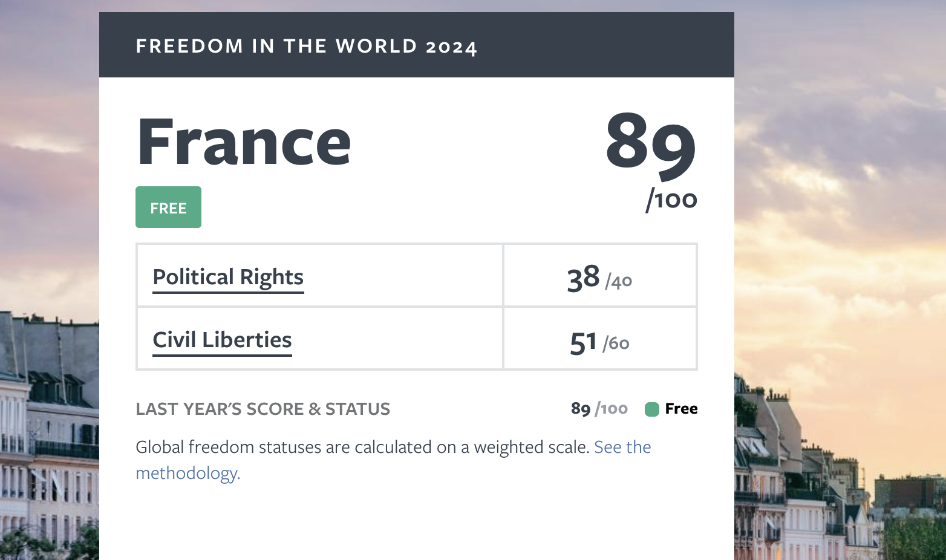
Task: Click the word methodology on second line
Action: pos(188,473)
